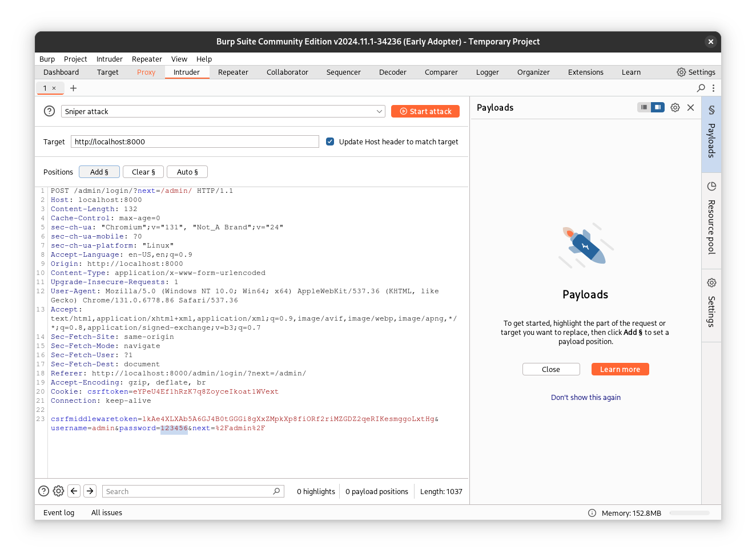Click the Start attack button

[425, 111]
